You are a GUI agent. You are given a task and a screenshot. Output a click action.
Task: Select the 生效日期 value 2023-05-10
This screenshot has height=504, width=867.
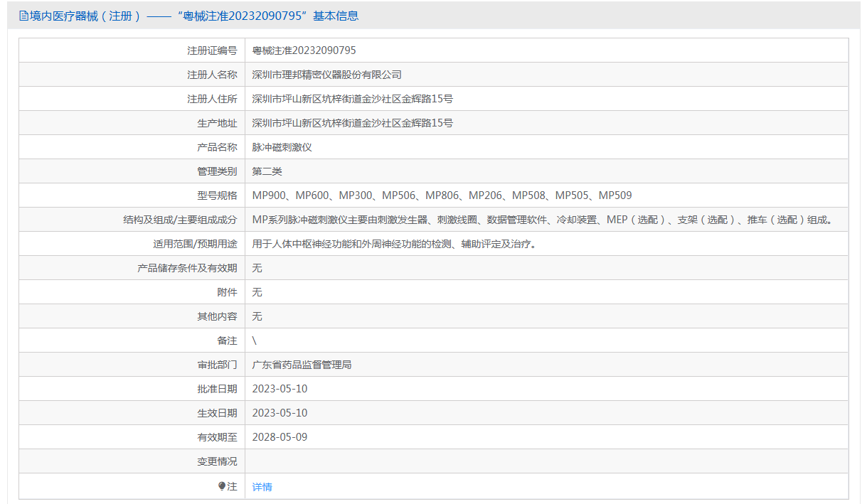tap(280, 413)
